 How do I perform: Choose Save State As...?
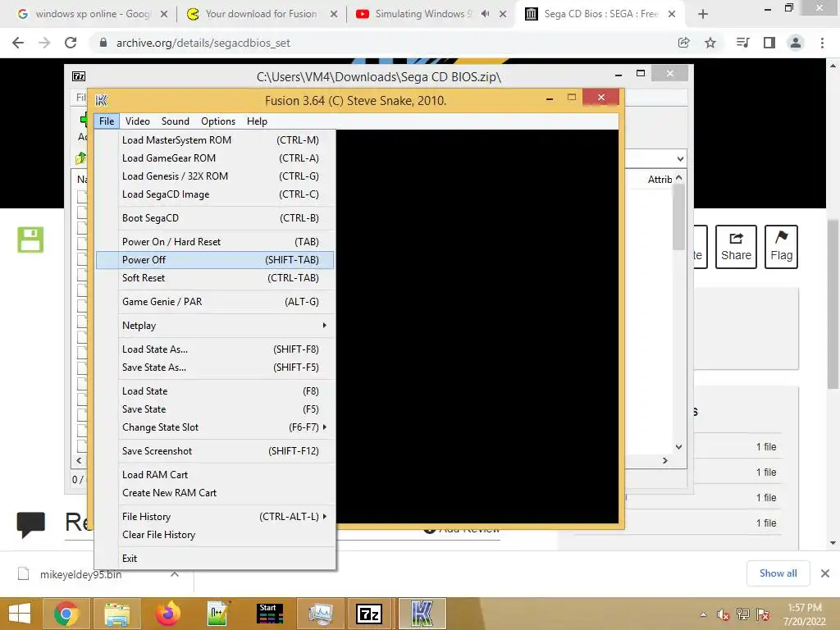(x=215, y=367)
